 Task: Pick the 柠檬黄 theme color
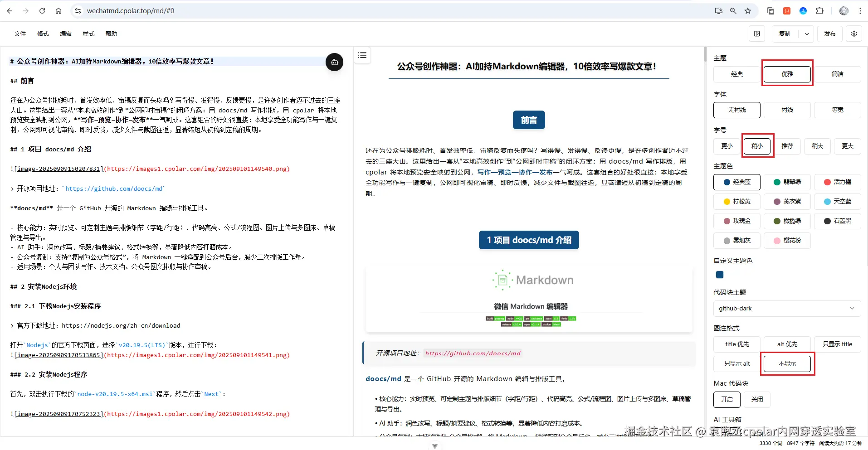(x=737, y=202)
